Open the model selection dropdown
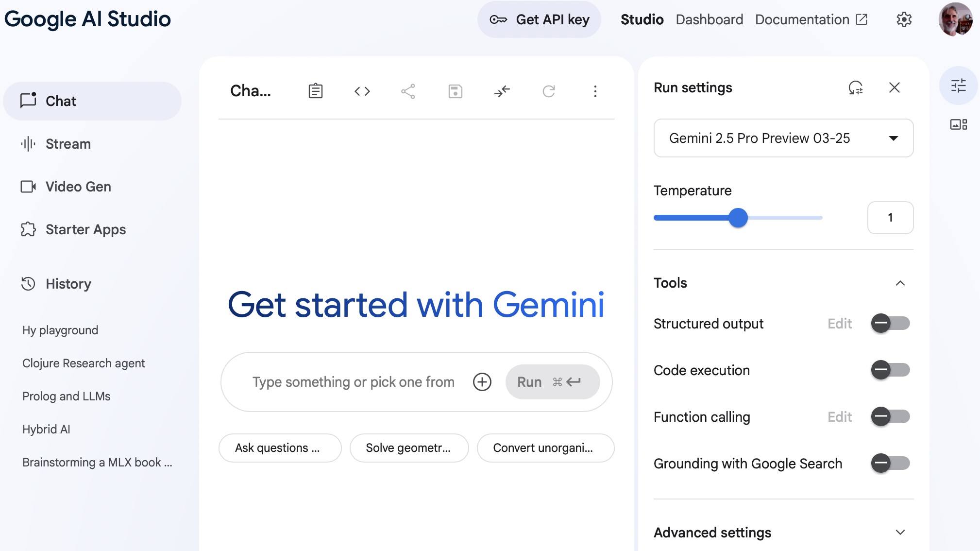 tap(783, 138)
